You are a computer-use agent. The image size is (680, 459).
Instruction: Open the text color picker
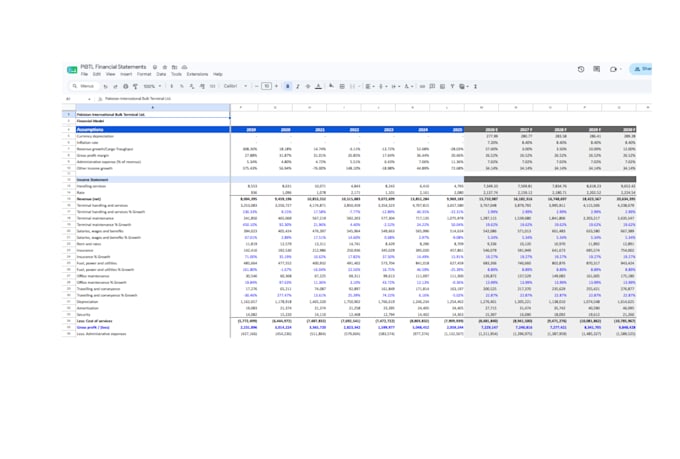coord(318,86)
